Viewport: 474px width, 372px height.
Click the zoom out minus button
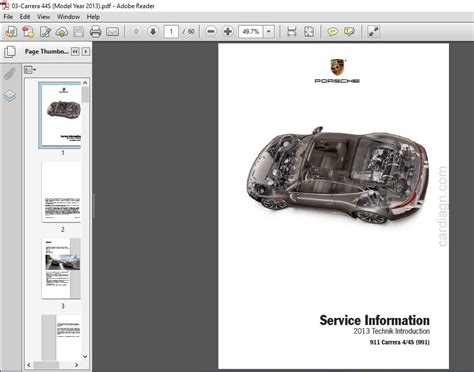click(x=211, y=32)
